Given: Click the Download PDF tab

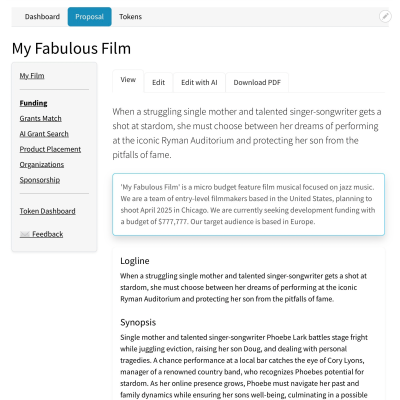Looking at the screenshot, I should coord(257,82).
